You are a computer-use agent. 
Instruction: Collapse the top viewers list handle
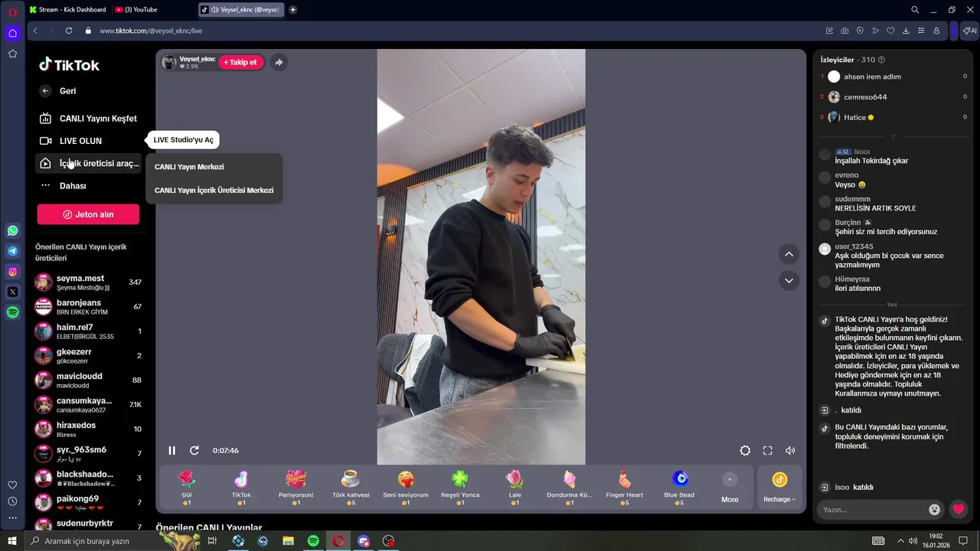coord(892,137)
